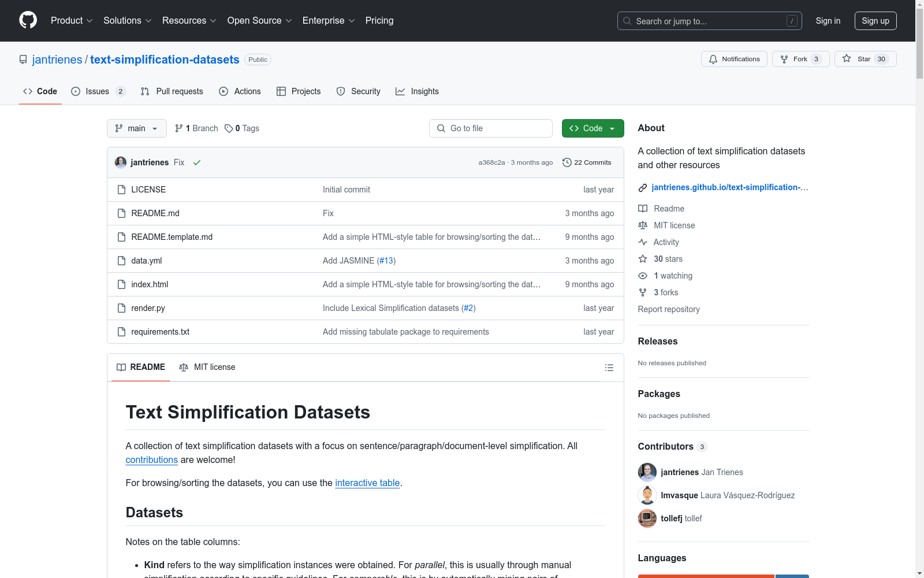View the 1 Branch page
Viewport: 924px width, 578px height.
pyautogui.click(x=196, y=128)
